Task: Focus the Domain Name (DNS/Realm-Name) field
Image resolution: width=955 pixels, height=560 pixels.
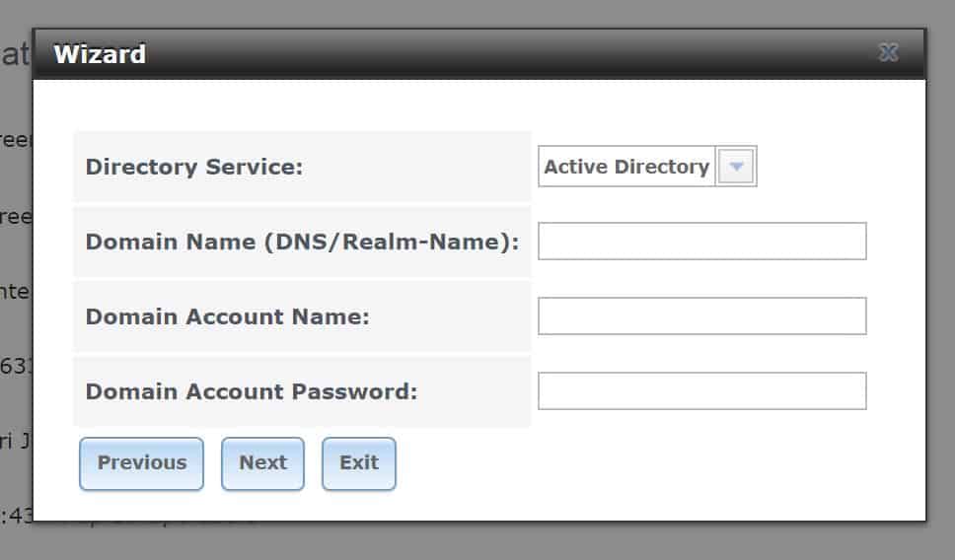Action: click(701, 241)
